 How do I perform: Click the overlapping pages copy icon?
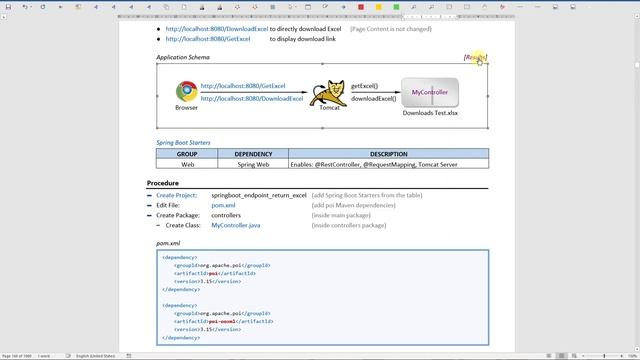coord(166,7)
